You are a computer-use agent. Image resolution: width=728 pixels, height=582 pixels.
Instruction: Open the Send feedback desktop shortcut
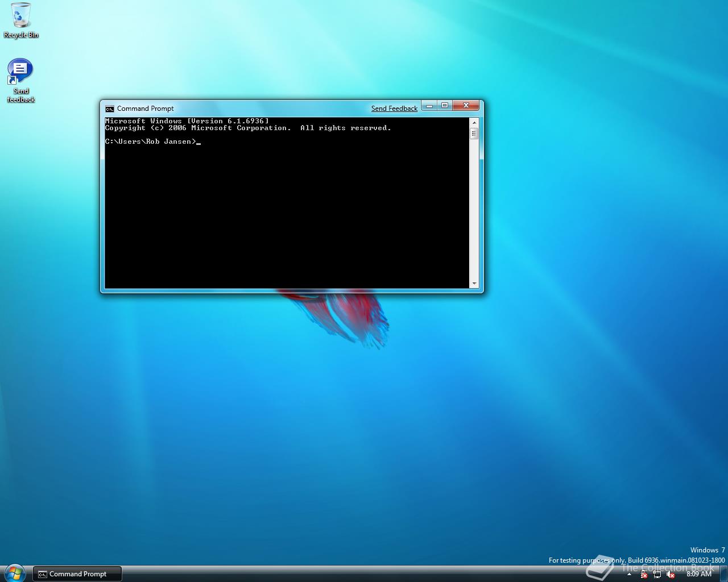click(x=20, y=80)
